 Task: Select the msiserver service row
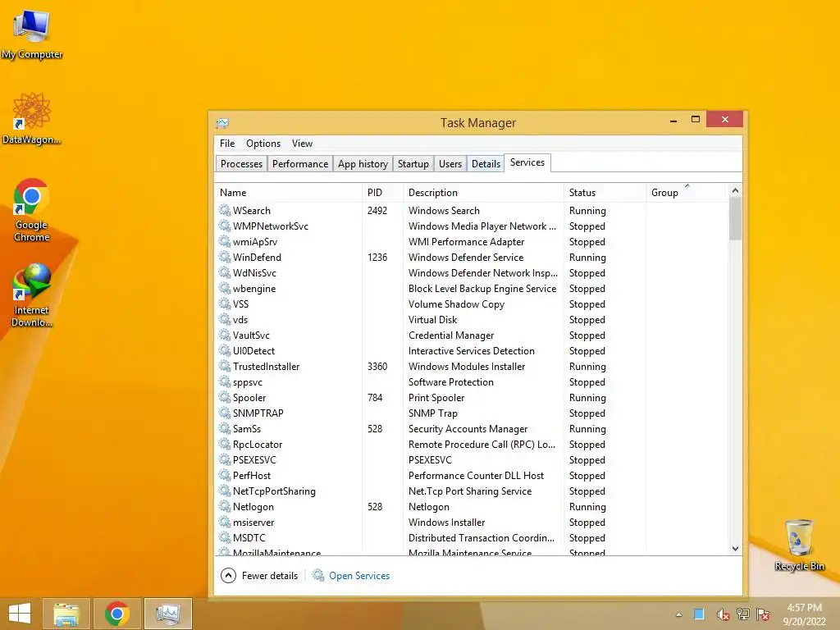[x=472, y=522]
